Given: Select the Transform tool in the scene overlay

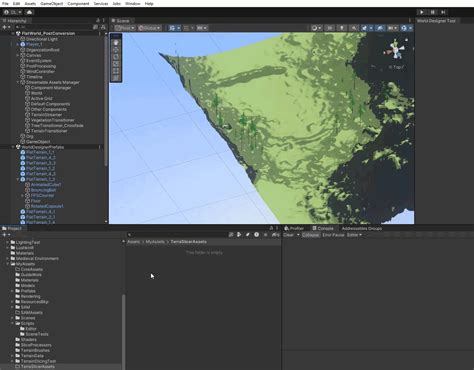Looking at the screenshot, I should click(x=116, y=78).
